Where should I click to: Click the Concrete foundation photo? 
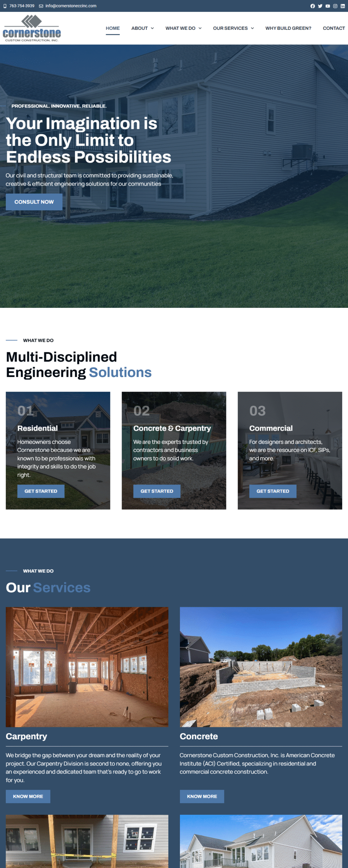(261, 667)
